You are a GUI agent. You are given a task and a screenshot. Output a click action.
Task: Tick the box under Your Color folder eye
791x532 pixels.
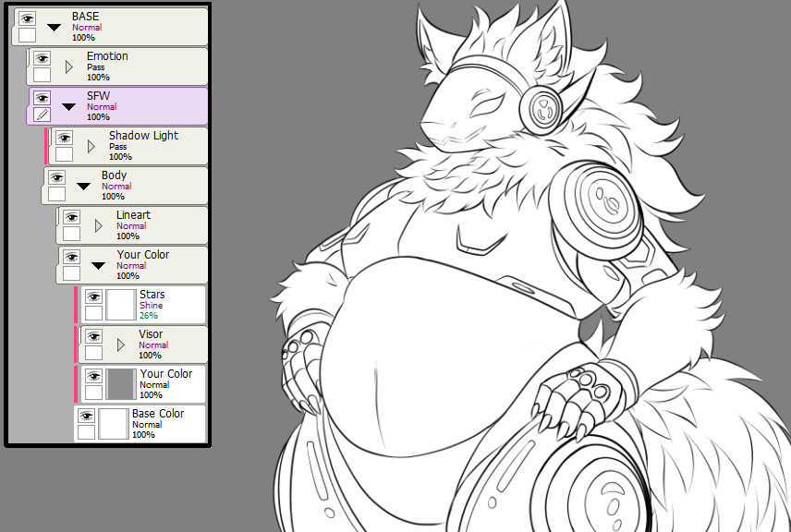pos(71,273)
